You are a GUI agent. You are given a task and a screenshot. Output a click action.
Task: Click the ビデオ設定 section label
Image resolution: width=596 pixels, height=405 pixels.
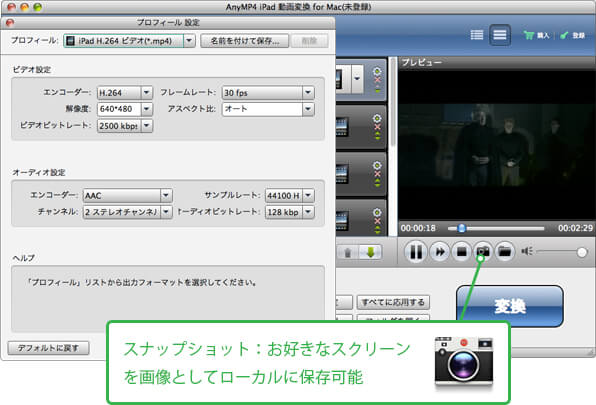tap(32, 70)
